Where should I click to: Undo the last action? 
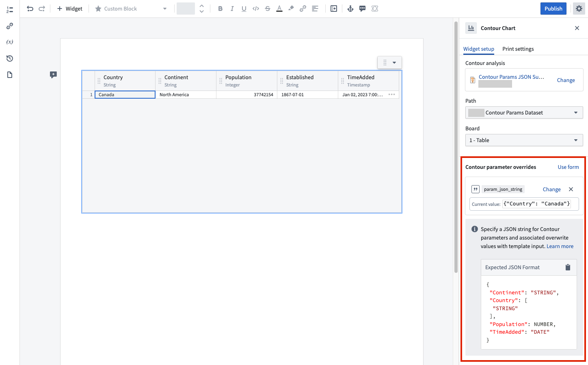coord(30,9)
